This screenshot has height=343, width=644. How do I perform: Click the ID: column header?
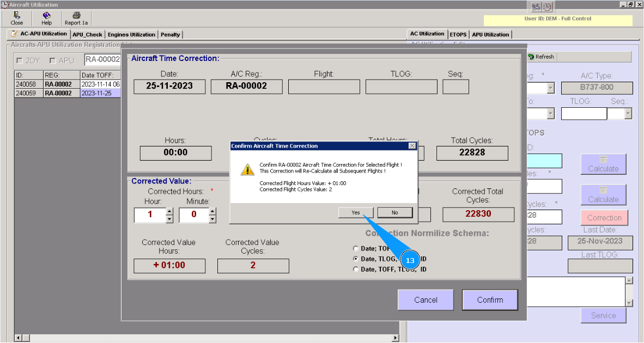[x=29, y=75]
